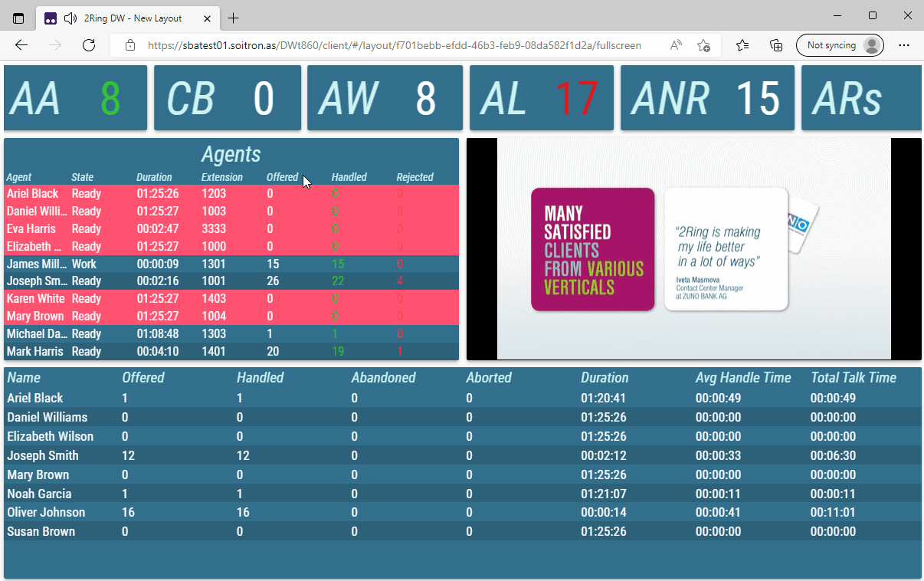Open a new tab with the plus button

point(233,18)
